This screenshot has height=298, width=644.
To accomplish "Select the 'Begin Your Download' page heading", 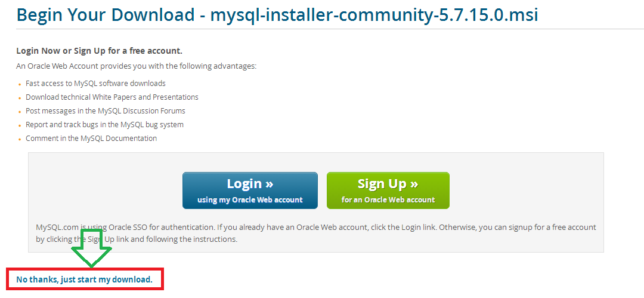I will click(277, 15).
